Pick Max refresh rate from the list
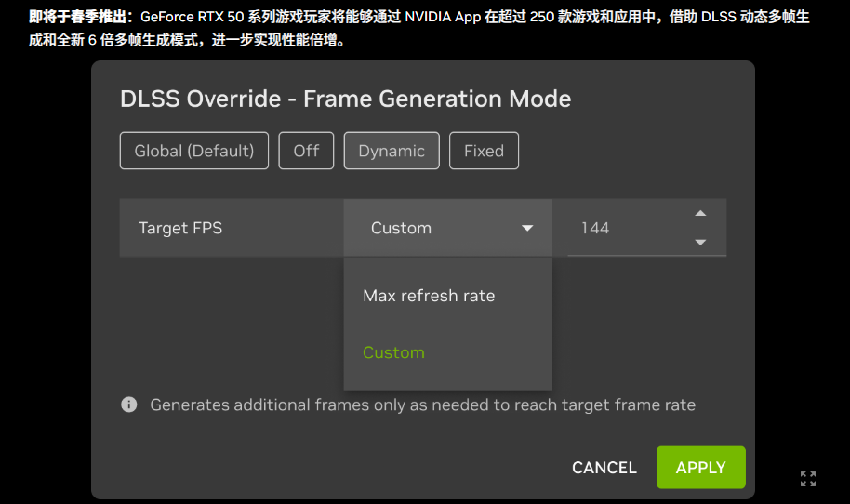 tap(429, 296)
